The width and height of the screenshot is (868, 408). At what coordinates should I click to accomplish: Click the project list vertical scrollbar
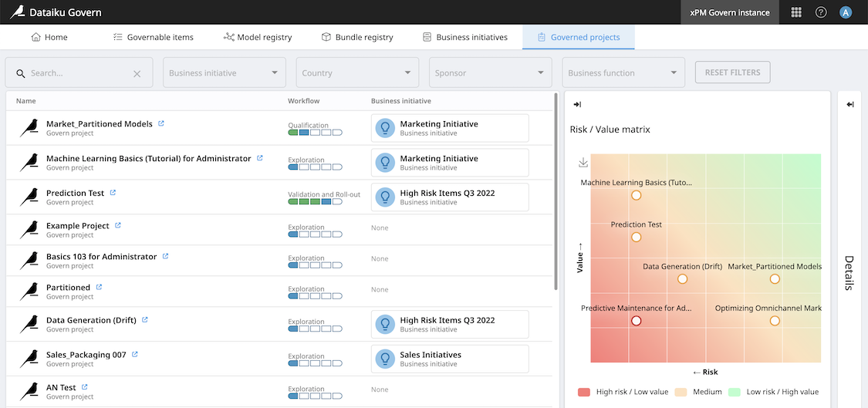click(556, 191)
